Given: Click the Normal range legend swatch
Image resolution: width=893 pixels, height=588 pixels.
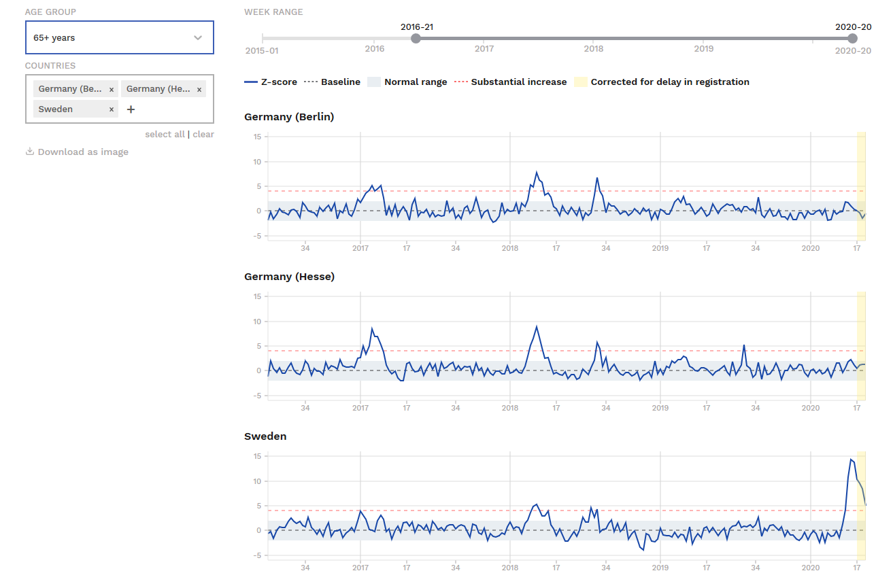Looking at the screenshot, I should tap(374, 82).
